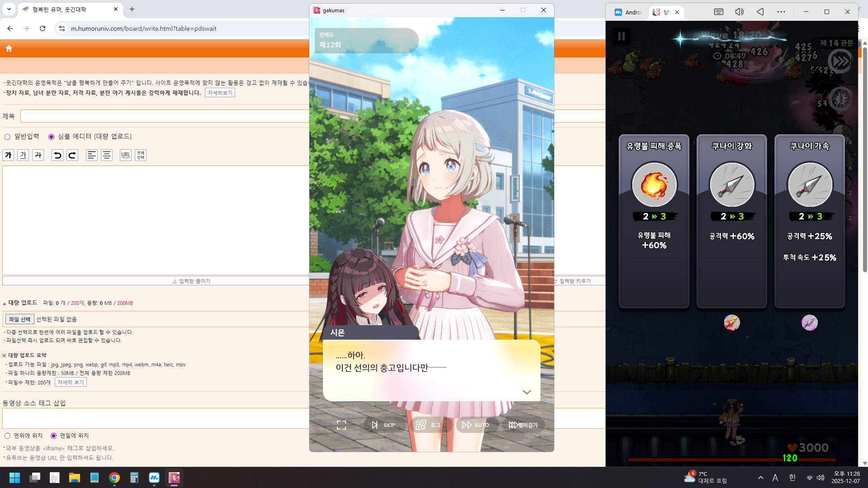The width and height of the screenshot is (868, 488).
Task: Align editor text to the left
Action: point(92,155)
